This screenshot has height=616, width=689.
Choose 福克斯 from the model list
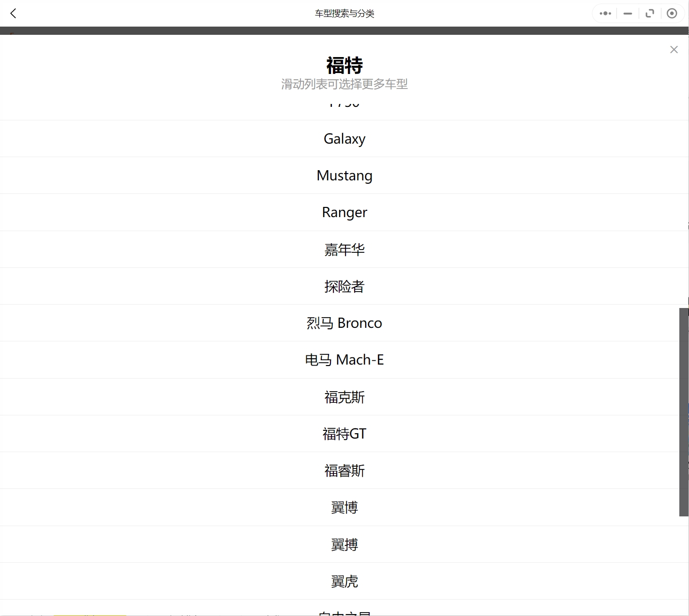pos(344,397)
